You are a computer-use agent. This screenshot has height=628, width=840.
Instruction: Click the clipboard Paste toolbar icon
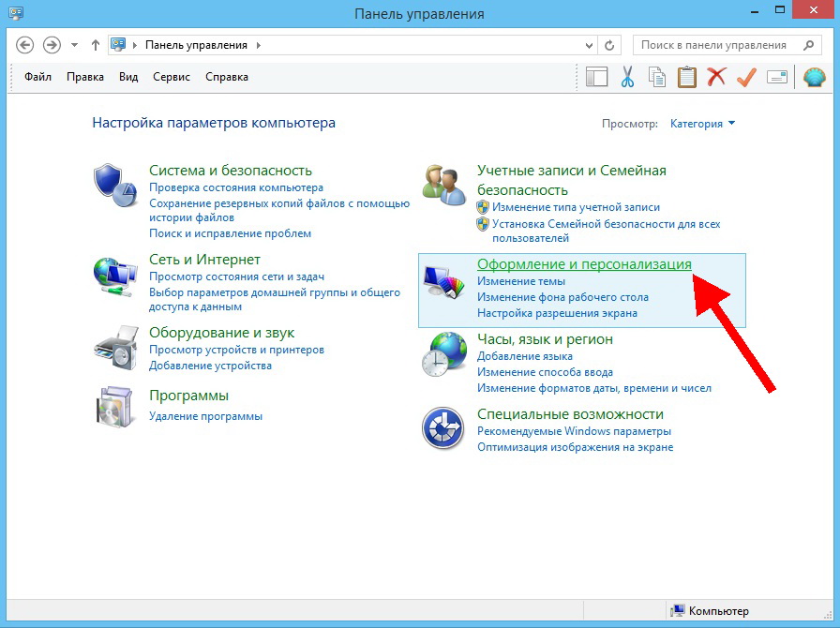tap(687, 77)
